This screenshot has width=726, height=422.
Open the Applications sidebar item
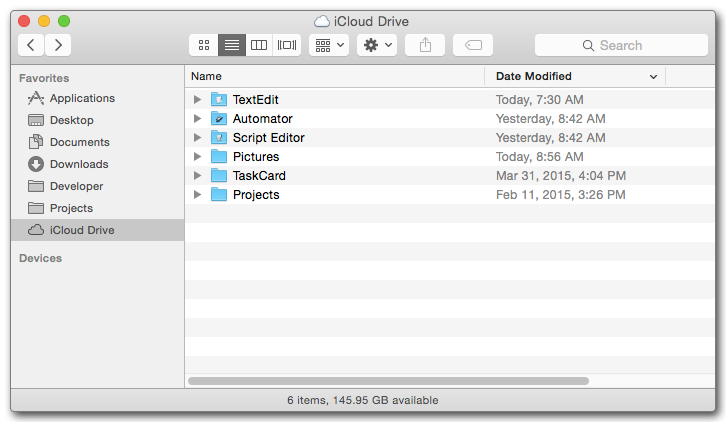pos(82,98)
